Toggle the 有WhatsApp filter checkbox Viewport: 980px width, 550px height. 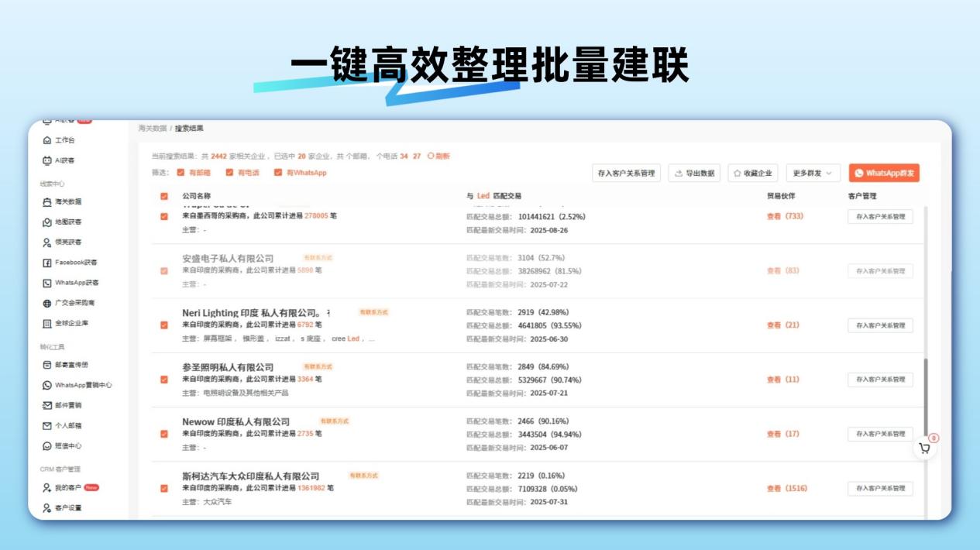point(277,174)
